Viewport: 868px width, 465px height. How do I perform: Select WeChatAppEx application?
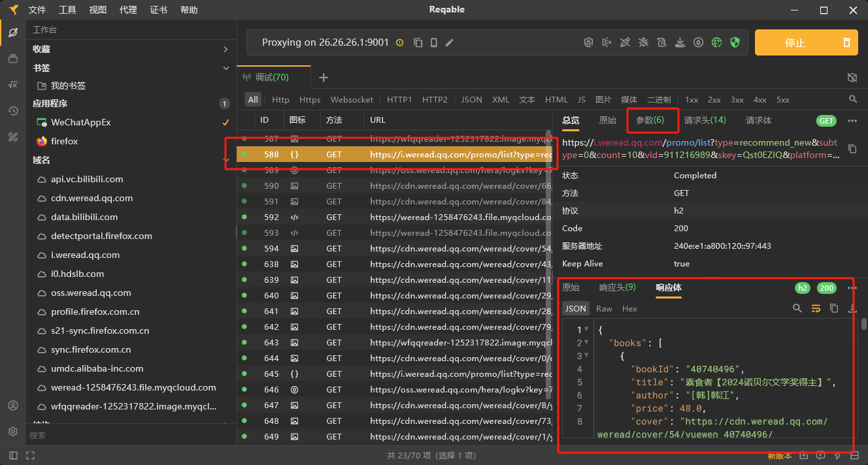point(131,122)
